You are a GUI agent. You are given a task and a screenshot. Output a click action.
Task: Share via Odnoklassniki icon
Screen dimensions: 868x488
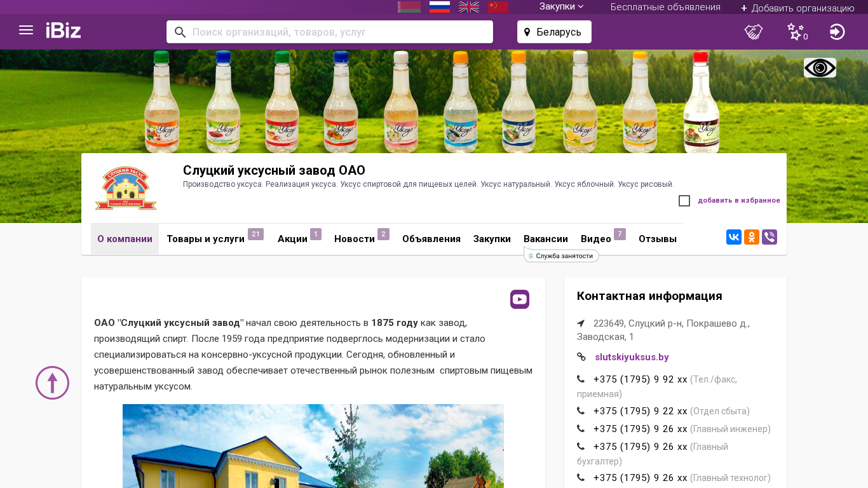coord(752,237)
